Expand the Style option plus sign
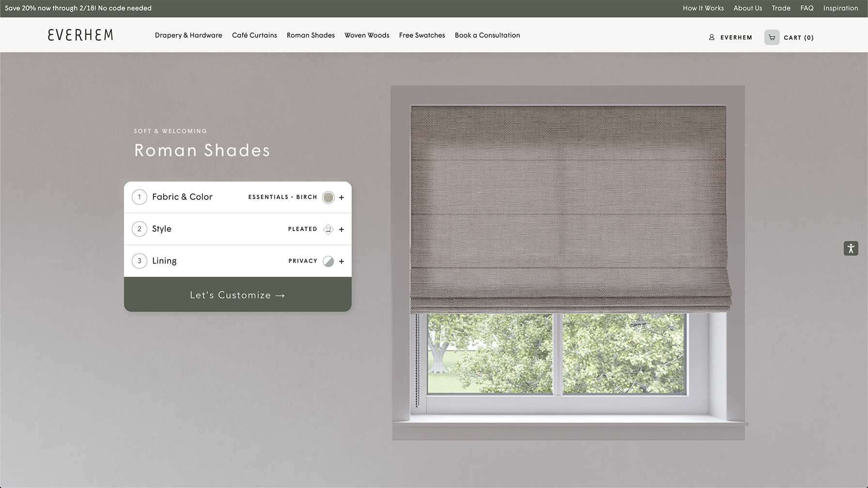 (x=341, y=229)
